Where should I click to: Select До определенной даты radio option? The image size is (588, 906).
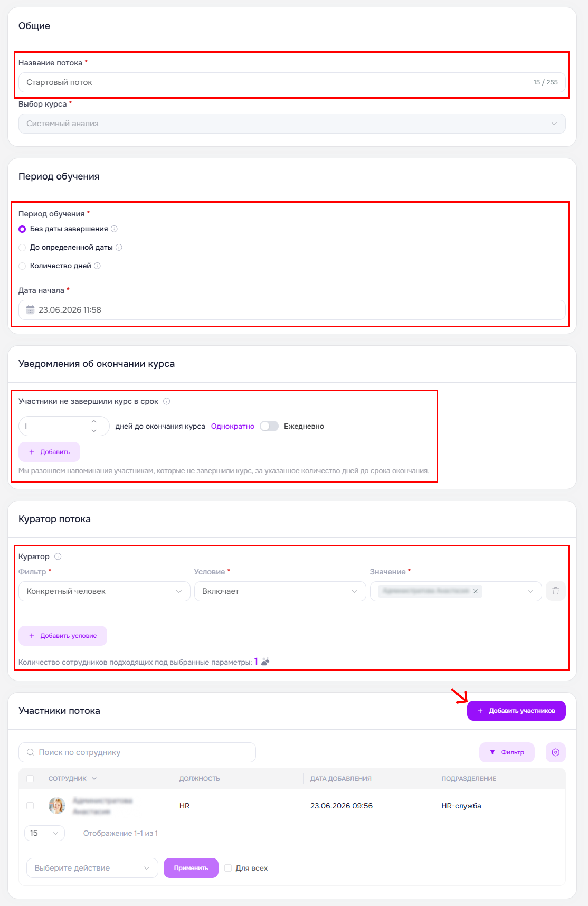point(22,247)
